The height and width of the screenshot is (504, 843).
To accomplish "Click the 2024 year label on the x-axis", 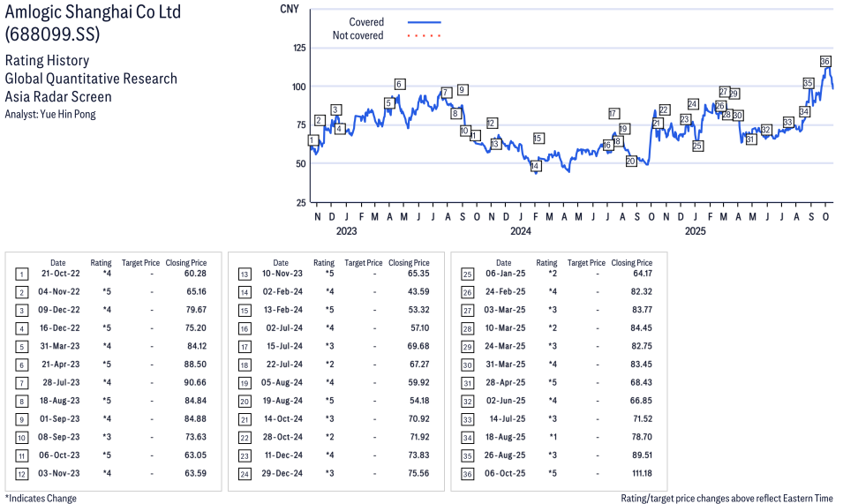I will (x=520, y=231).
